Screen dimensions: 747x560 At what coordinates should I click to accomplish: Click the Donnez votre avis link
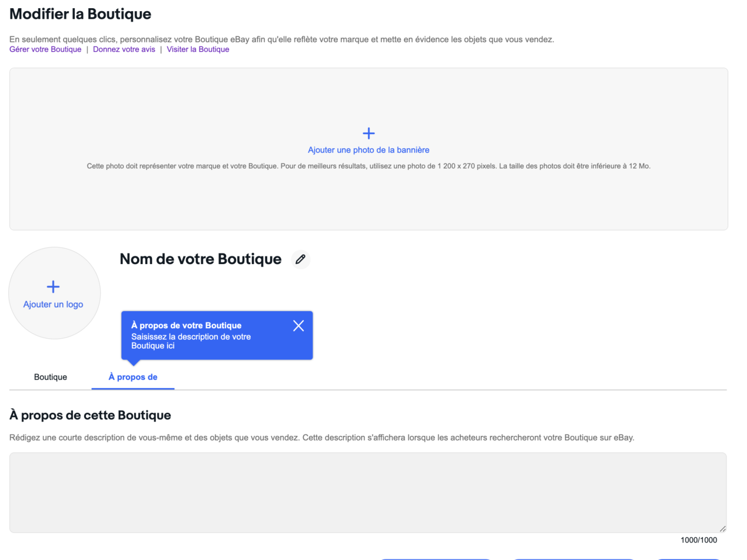click(124, 49)
